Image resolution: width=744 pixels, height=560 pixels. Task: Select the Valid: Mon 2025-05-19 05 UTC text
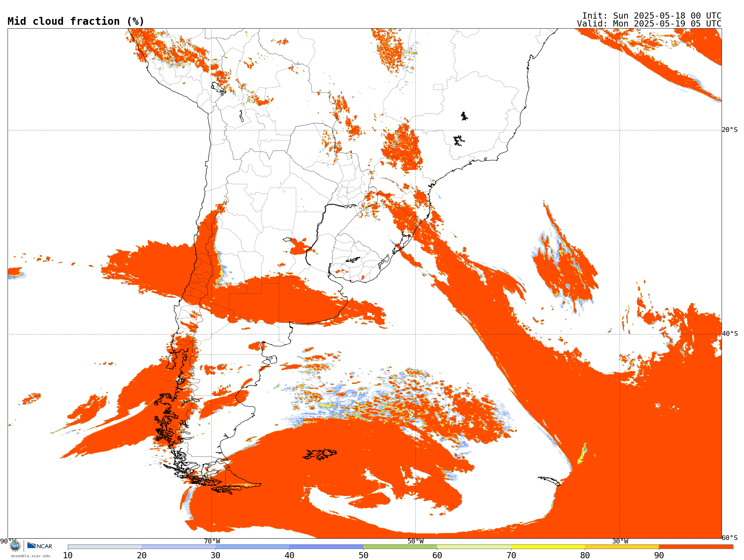click(649, 24)
